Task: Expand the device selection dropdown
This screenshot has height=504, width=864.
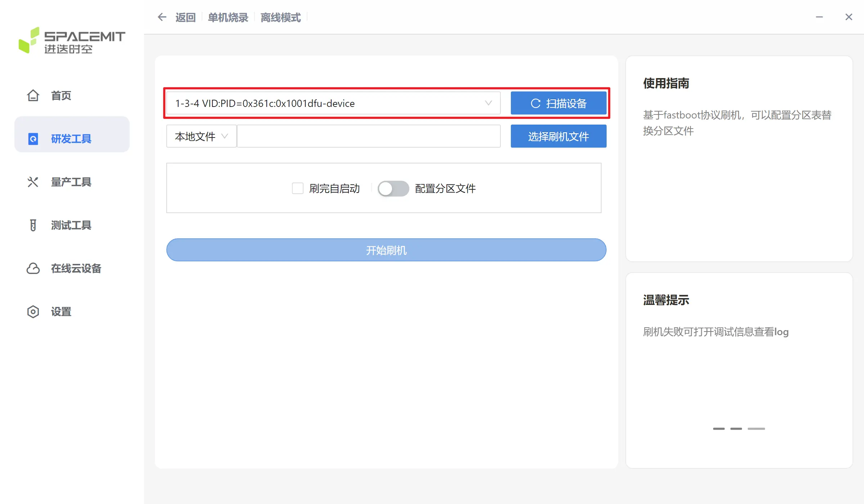Action: pyautogui.click(x=333, y=103)
